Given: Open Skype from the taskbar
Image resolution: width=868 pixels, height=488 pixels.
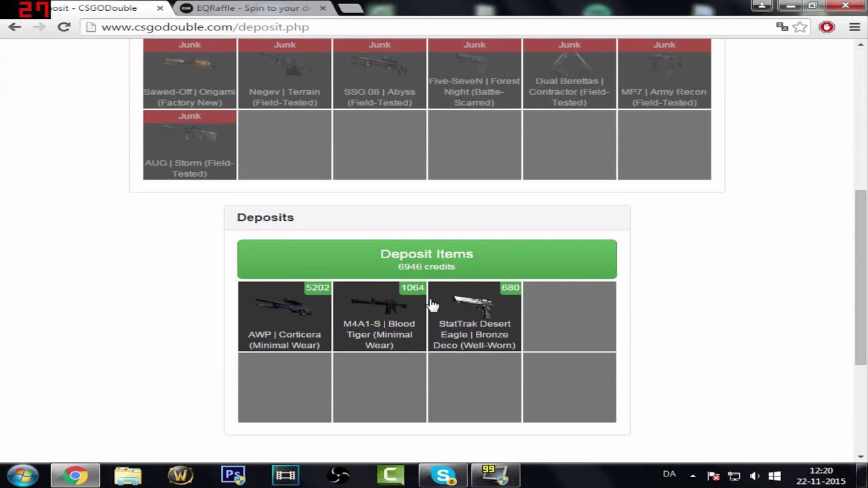Looking at the screenshot, I should pos(443,476).
